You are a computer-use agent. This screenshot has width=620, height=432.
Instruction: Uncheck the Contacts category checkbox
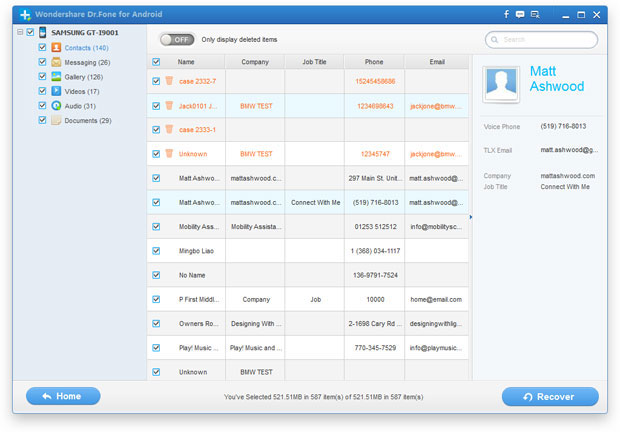[x=42, y=47]
